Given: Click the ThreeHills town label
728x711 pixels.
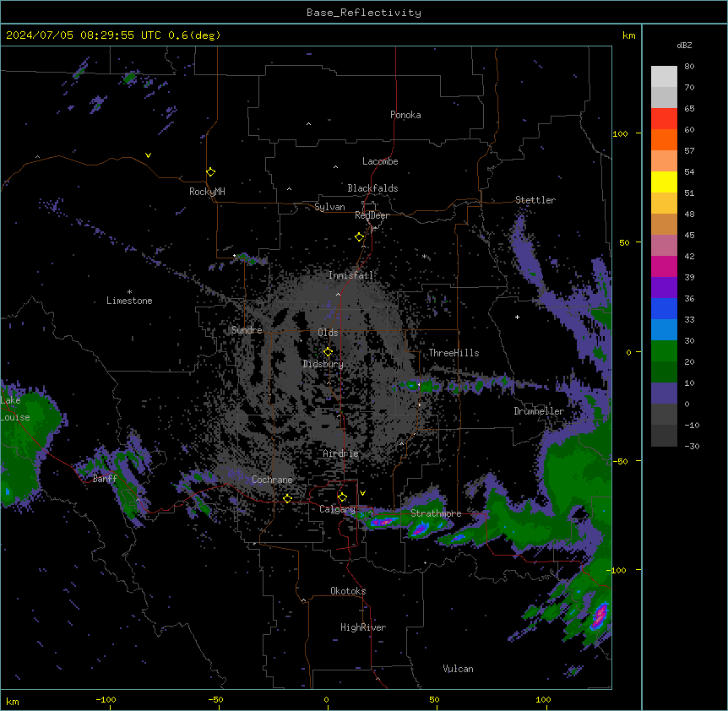Looking at the screenshot, I should [454, 353].
